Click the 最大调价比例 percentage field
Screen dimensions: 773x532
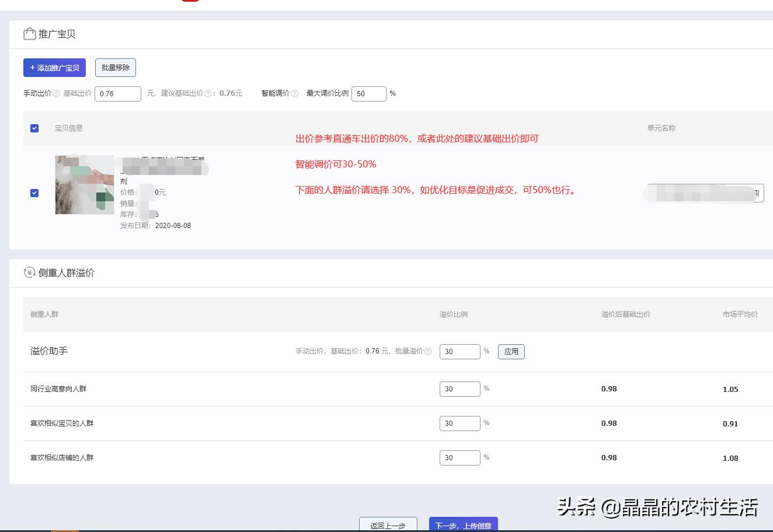tap(369, 93)
